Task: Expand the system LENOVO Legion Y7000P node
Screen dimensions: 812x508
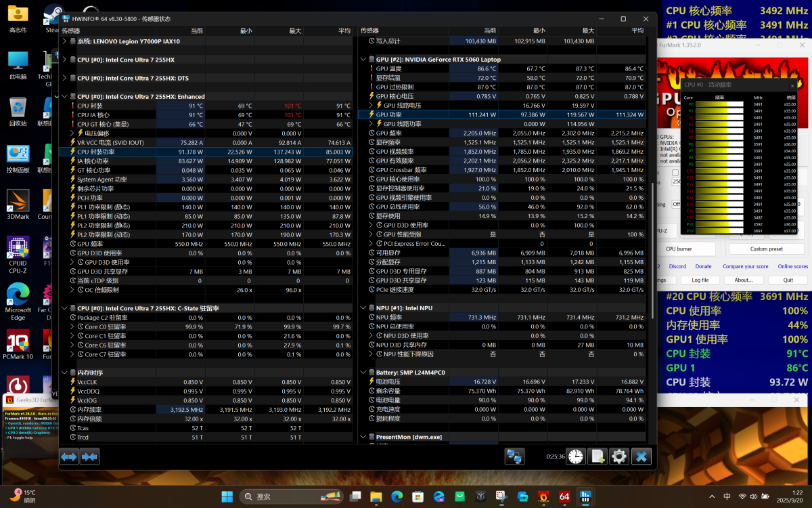Action: (x=65, y=41)
